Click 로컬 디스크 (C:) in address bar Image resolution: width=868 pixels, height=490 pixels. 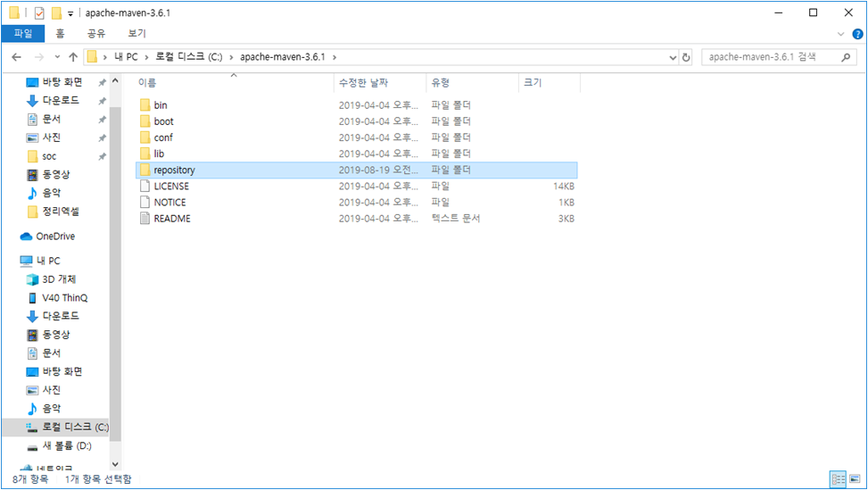189,57
